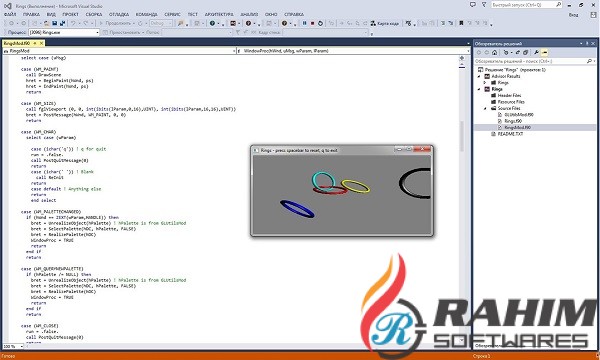Select the Solution 'Rings' root node
This screenshot has width=600, height=360.
pos(515,70)
